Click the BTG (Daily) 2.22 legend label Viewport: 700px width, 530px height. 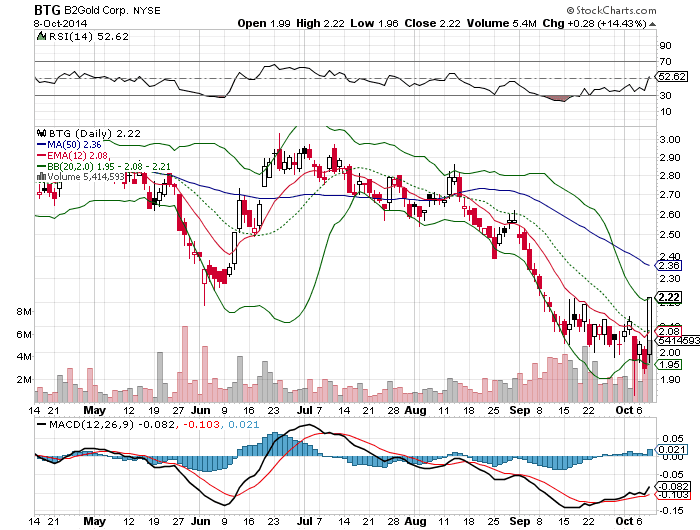95,134
